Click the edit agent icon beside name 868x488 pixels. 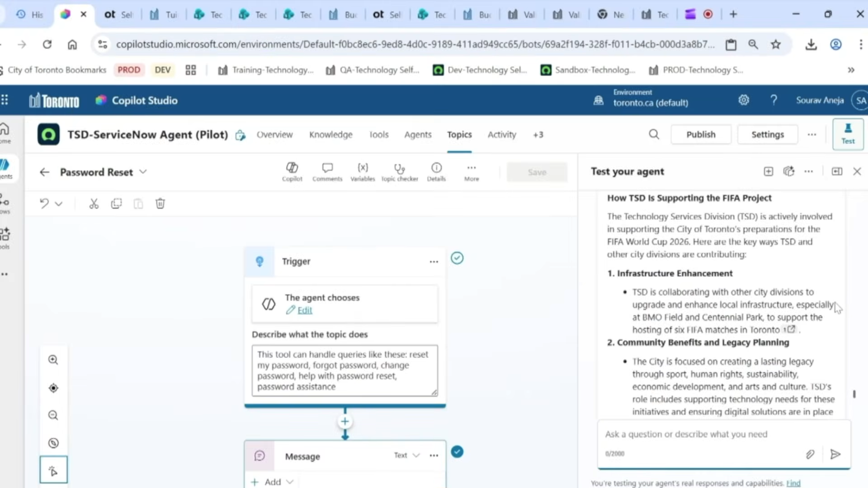[x=241, y=135]
